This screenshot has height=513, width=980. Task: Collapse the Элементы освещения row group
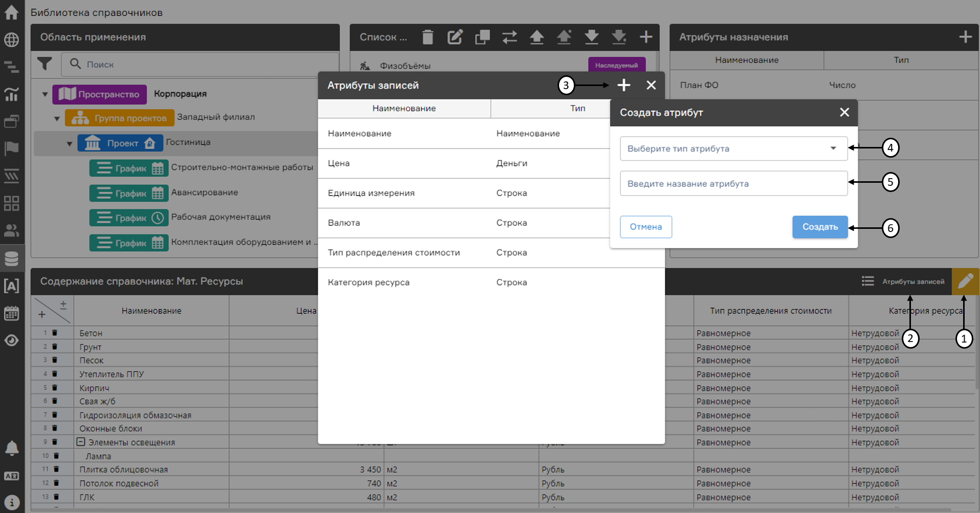[81, 441]
